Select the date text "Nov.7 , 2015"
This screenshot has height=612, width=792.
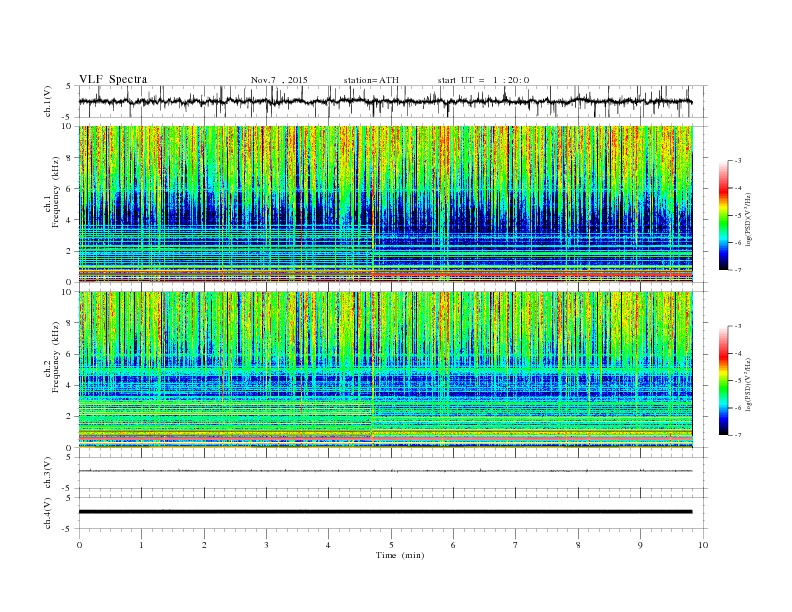click(279, 80)
